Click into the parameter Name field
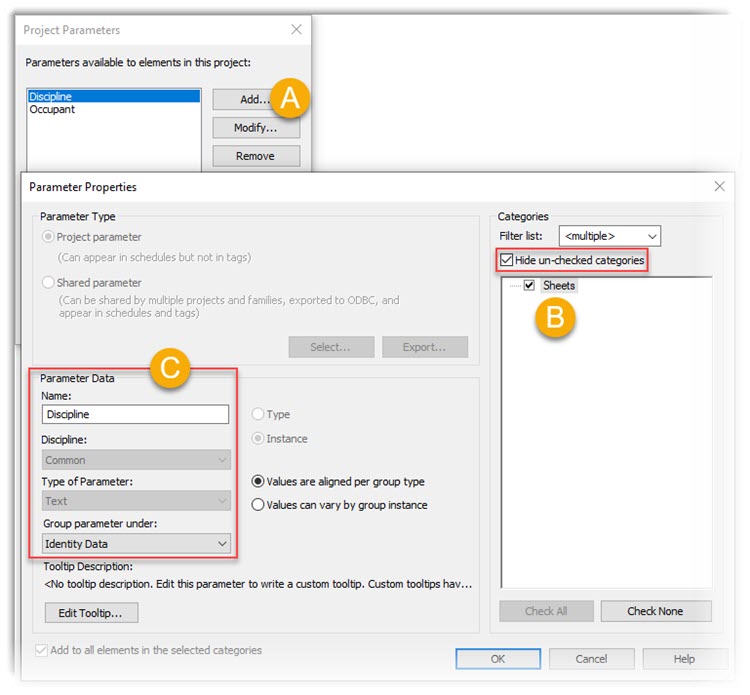 tap(135, 414)
